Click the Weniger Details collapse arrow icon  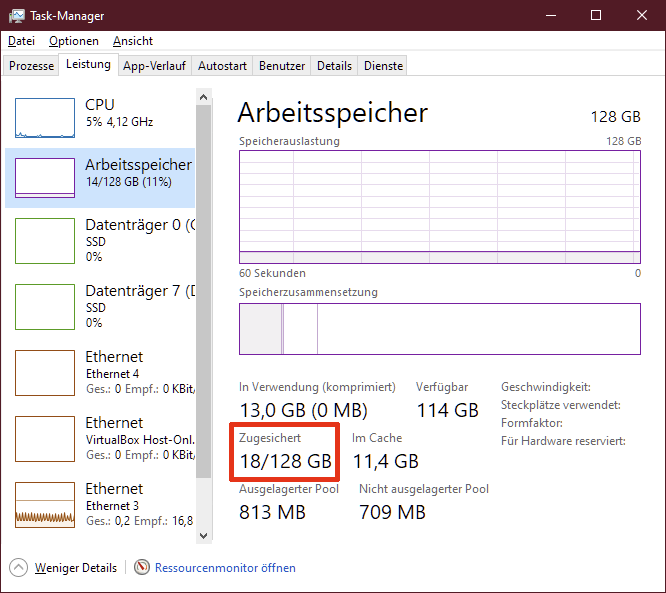pyautogui.click(x=18, y=568)
